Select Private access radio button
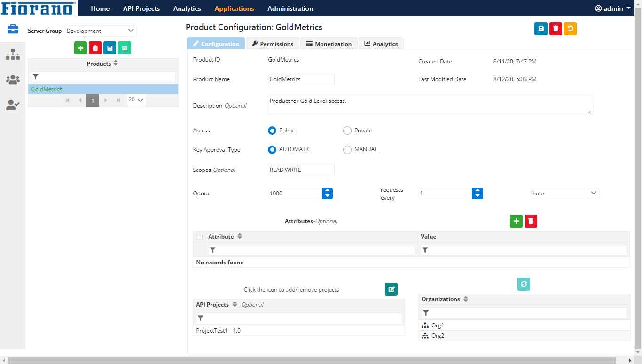The height and width of the screenshot is (364, 642). [347, 131]
